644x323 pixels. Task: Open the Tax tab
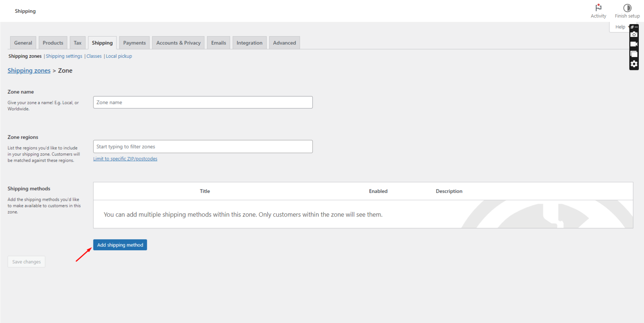pos(78,43)
